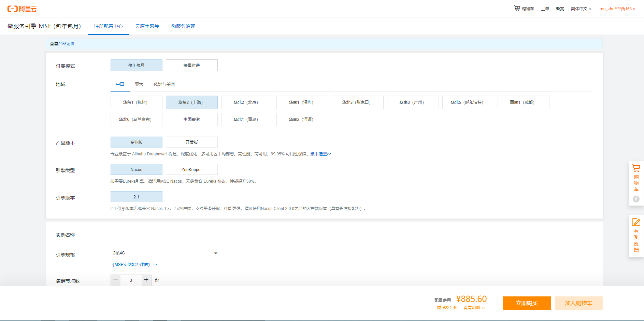Click the 立即购买 button
This screenshot has height=321, width=644.
[x=527, y=303]
